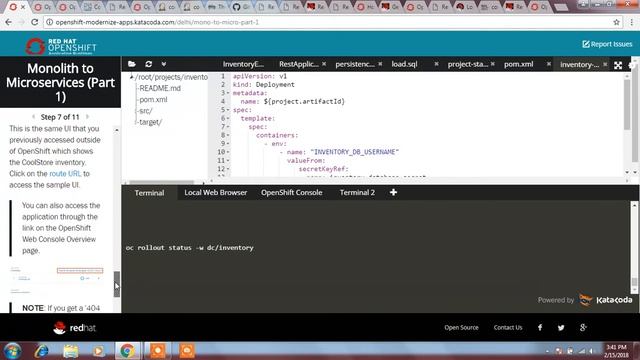Image resolution: width=640 pixels, height=360 pixels.
Task: Select the pom.xml editor tab
Action: [x=518, y=64]
